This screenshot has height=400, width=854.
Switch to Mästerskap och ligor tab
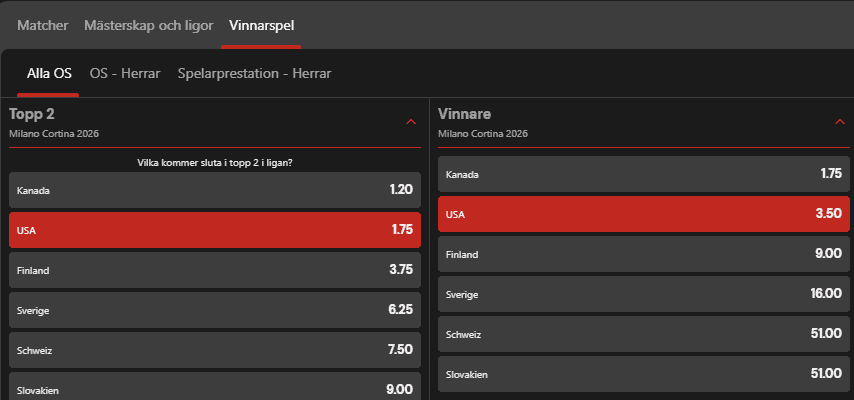coord(149,25)
